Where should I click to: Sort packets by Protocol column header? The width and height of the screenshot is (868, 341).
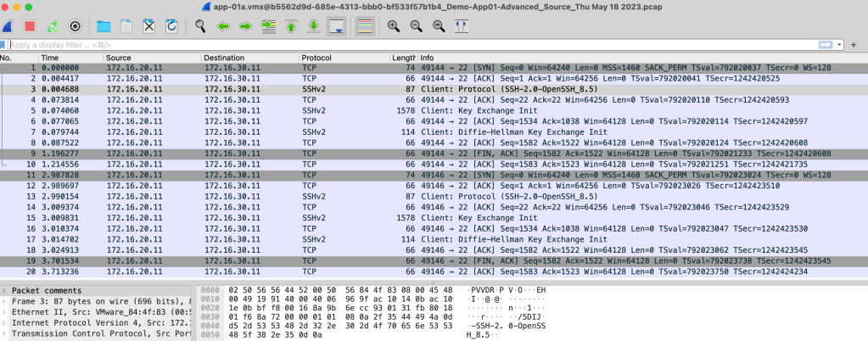tap(316, 58)
